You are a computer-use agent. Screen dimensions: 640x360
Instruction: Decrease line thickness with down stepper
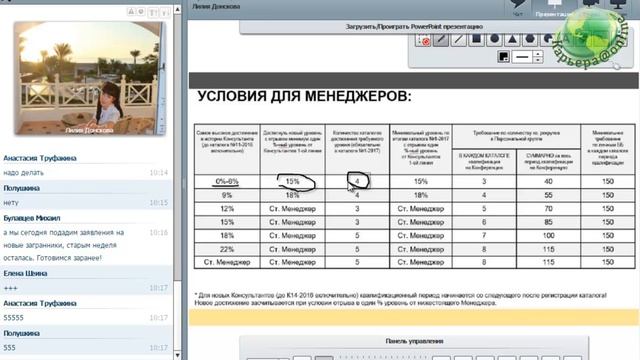coord(538,60)
